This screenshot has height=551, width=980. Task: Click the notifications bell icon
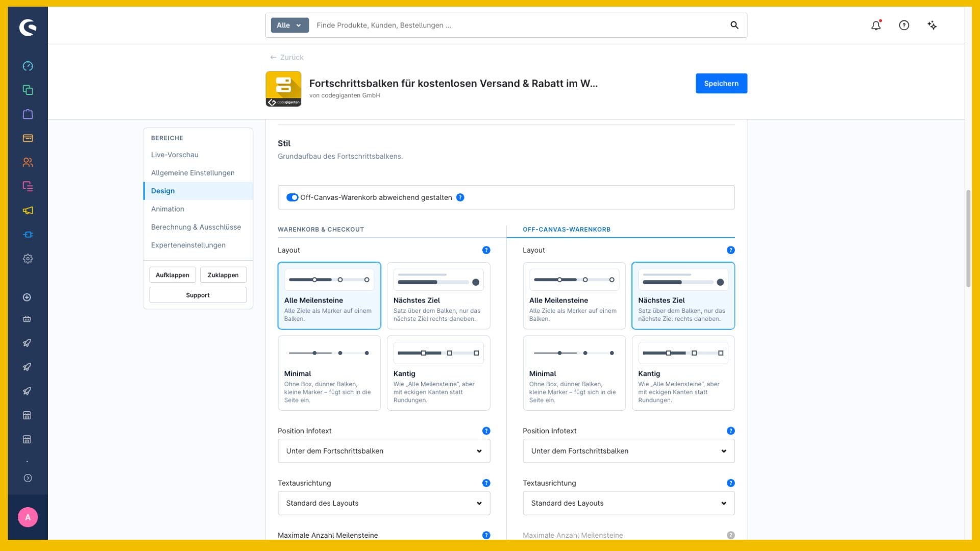click(x=876, y=25)
